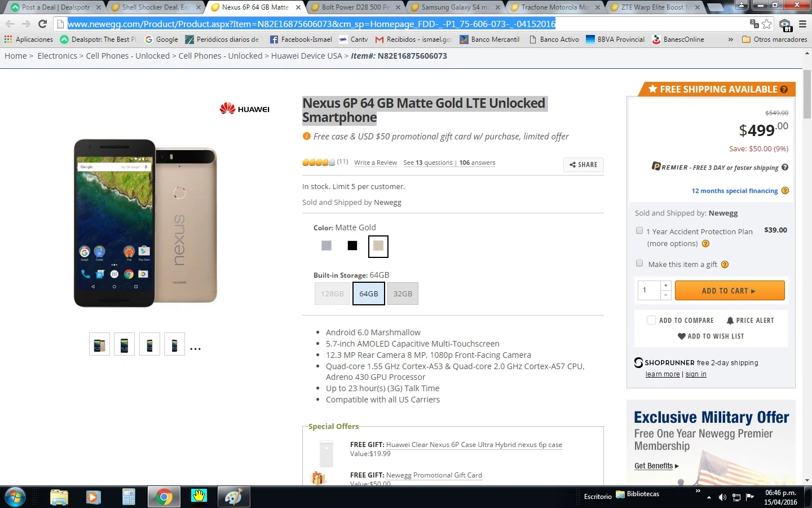This screenshot has width=812, height=508.
Task: Open the Aplicaciones apps bookmark
Action: coord(29,40)
